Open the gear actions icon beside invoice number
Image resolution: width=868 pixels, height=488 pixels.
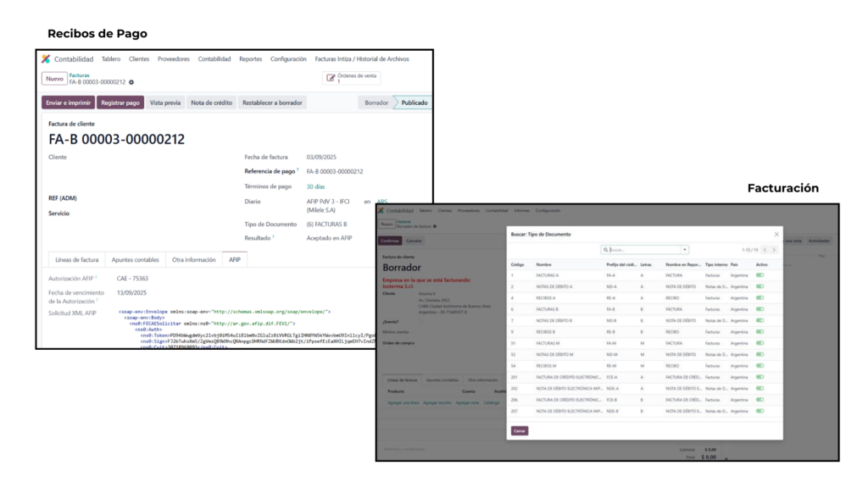click(x=131, y=82)
